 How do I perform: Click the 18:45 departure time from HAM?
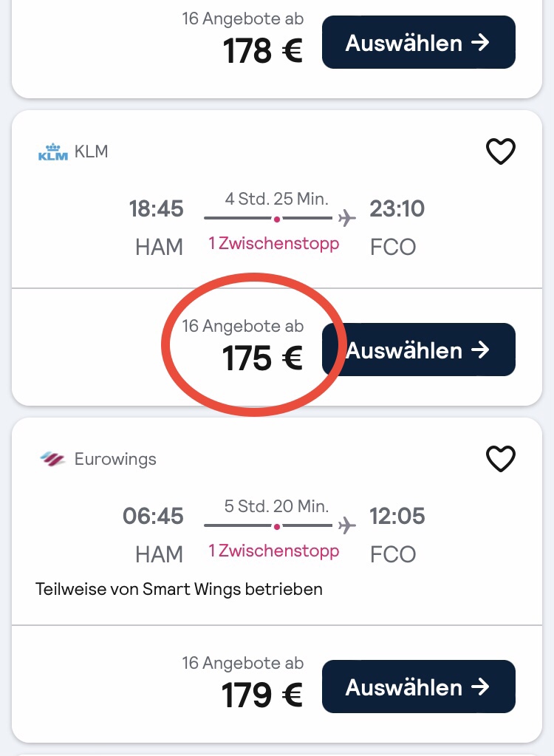point(156,209)
